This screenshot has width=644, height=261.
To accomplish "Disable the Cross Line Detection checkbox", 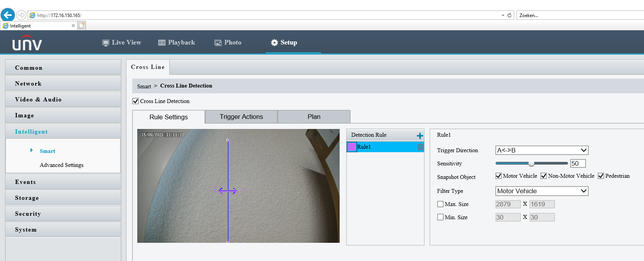I will coord(136,101).
